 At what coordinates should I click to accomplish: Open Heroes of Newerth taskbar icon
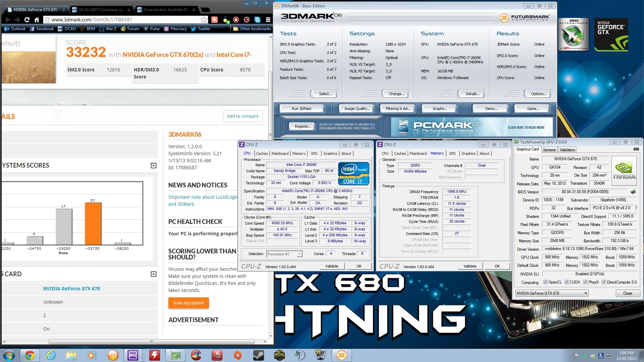pos(279,355)
